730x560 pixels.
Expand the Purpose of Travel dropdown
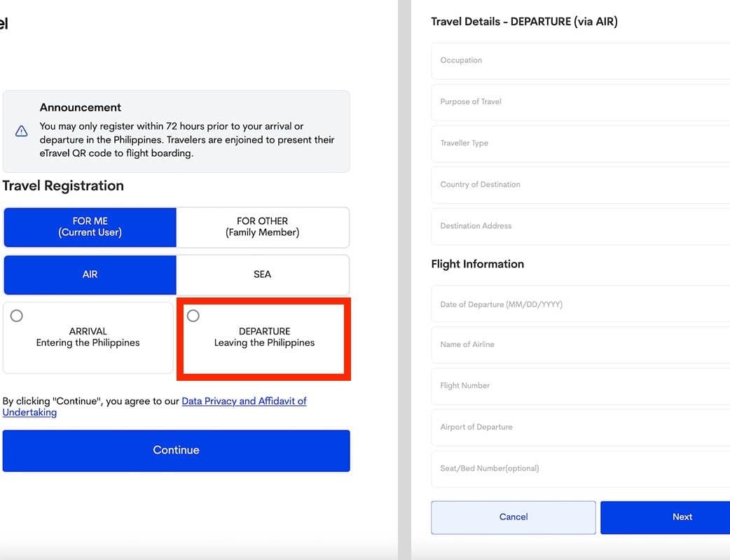pyautogui.click(x=581, y=102)
